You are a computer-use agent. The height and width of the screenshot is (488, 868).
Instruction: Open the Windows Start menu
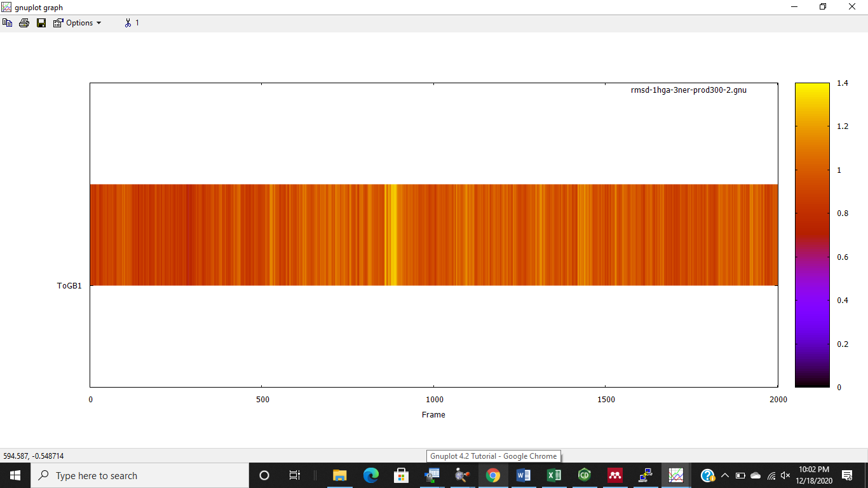15,475
